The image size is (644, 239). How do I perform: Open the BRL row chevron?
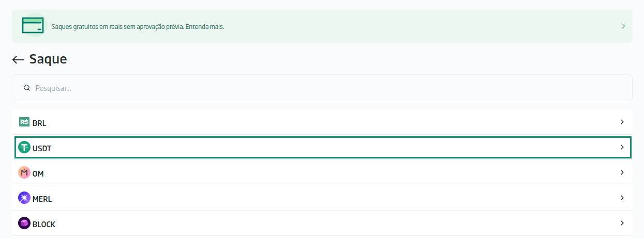[622, 122]
